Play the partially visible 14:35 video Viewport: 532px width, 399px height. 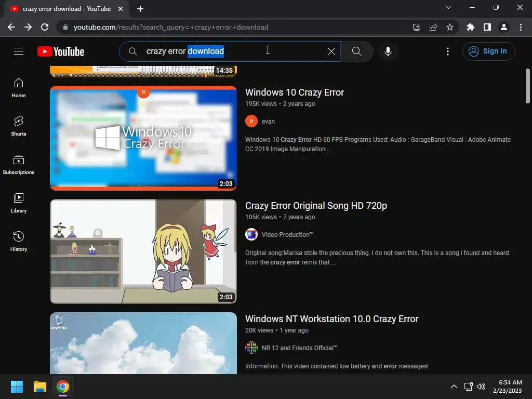[143, 72]
